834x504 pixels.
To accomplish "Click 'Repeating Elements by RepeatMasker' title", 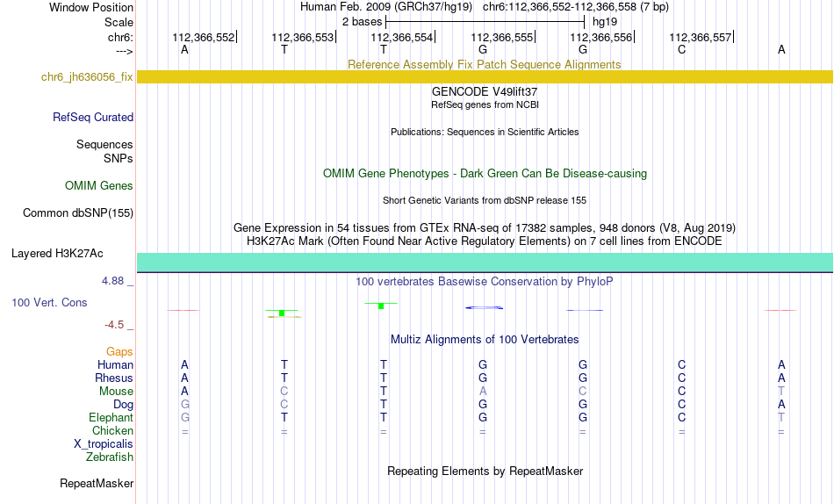I will [x=485, y=471].
